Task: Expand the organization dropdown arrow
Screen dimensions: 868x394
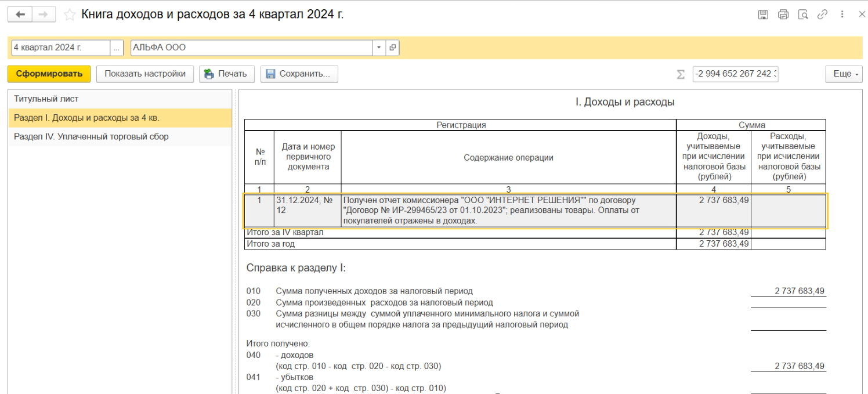Action: coord(379,48)
